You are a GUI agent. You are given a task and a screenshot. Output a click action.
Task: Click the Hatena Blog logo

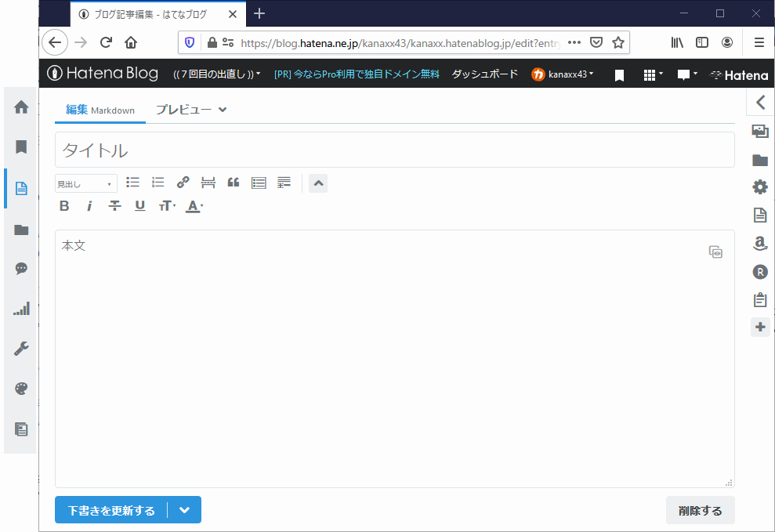[x=103, y=73]
